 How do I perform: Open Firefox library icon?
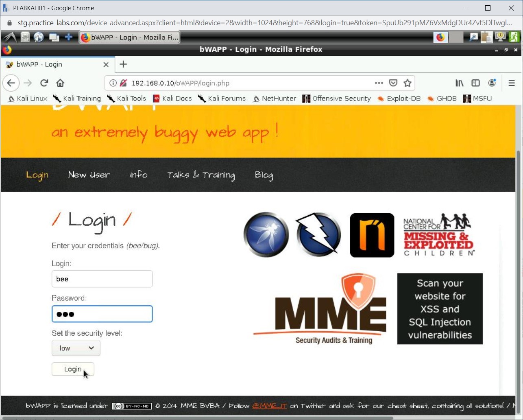click(459, 83)
